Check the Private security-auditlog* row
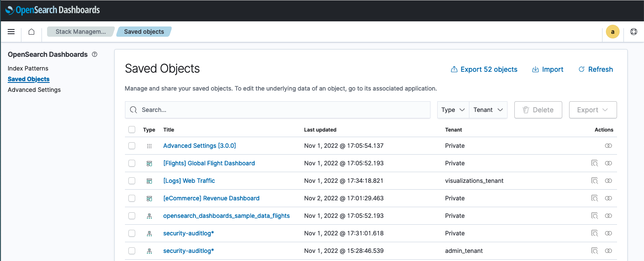 coord(132,233)
